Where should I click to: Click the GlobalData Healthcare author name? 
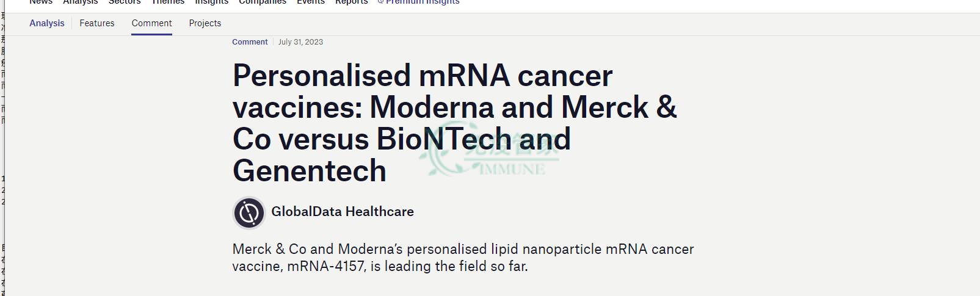click(x=343, y=212)
